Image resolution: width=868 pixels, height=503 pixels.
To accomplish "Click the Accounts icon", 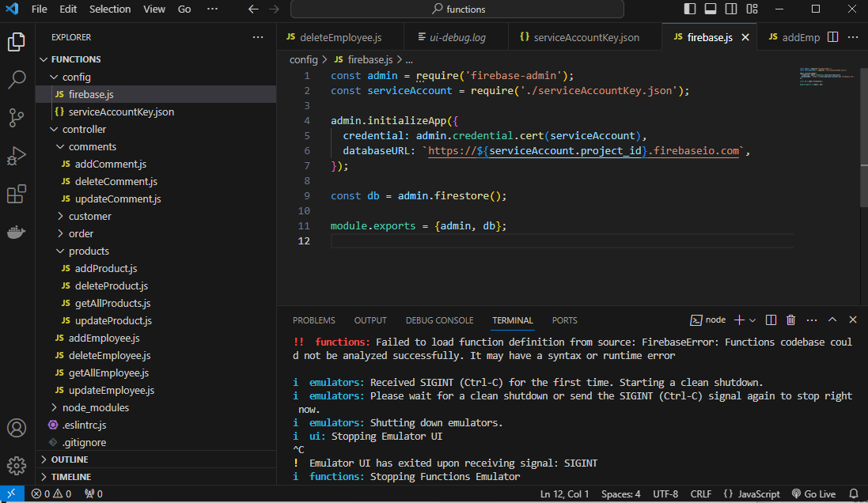I will pyautogui.click(x=17, y=428).
